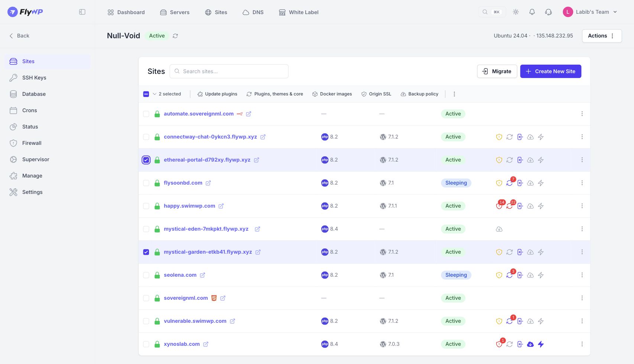
Task: Open Supervisor in the sidebar
Action: [x=48, y=159]
